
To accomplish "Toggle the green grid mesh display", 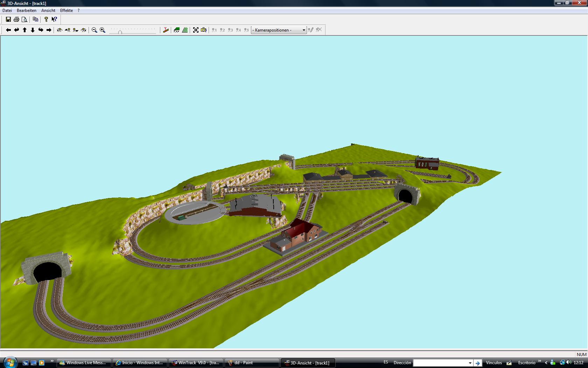I will click(185, 30).
